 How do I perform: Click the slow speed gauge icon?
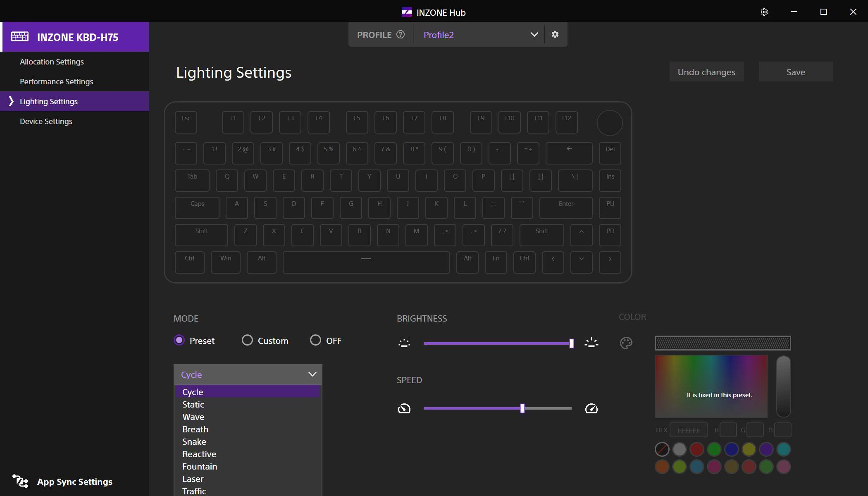click(x=404, y=409)
